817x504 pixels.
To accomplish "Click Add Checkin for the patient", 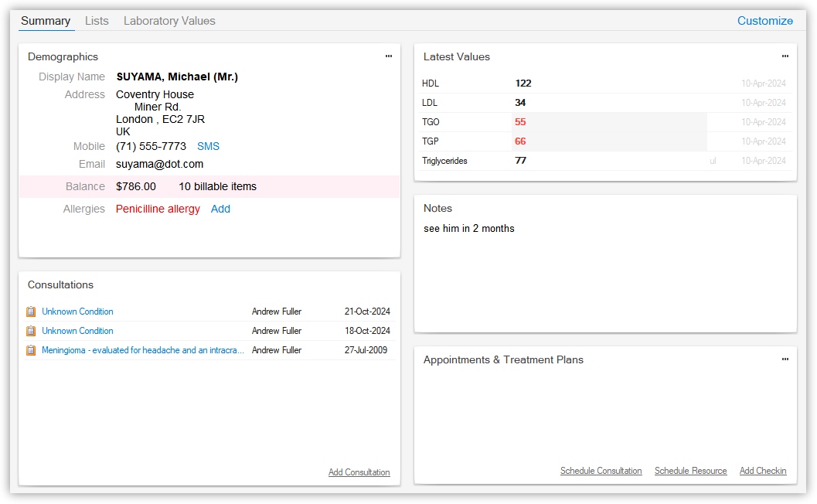I will (x=763, y=471).
